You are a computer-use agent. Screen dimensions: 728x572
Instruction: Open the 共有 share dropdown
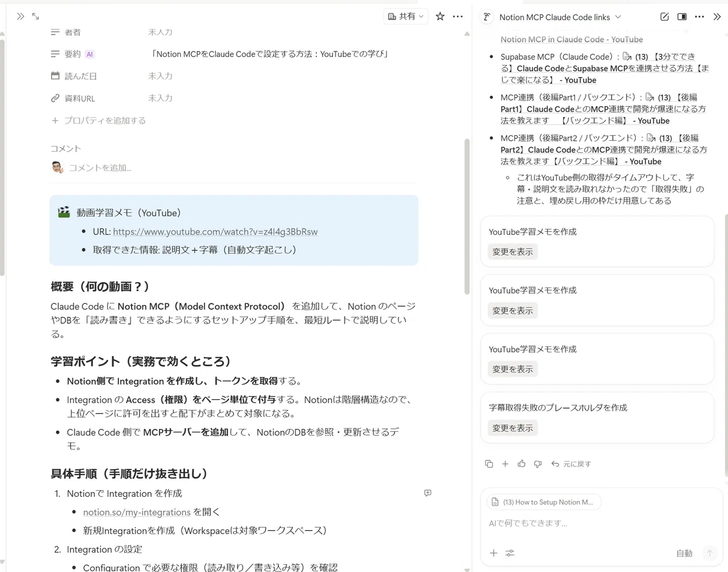(x=406, y=16)
